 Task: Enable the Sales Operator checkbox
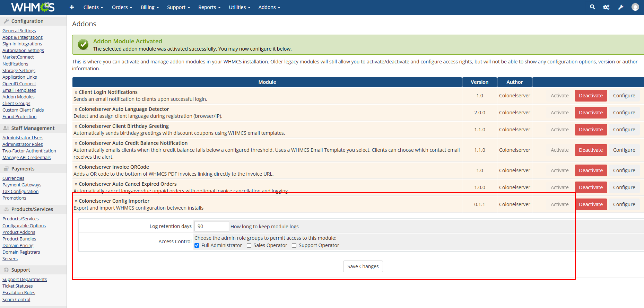[x=249, y=246]
